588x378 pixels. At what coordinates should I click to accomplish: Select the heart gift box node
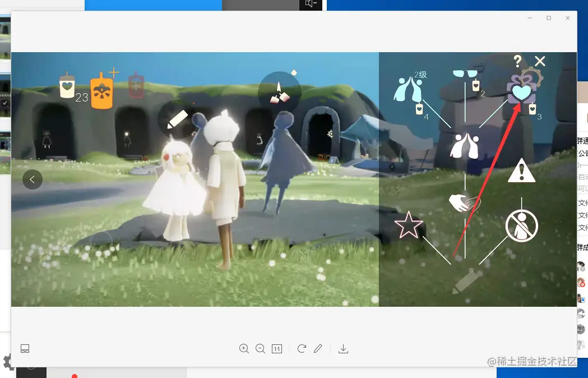[521, 89]
